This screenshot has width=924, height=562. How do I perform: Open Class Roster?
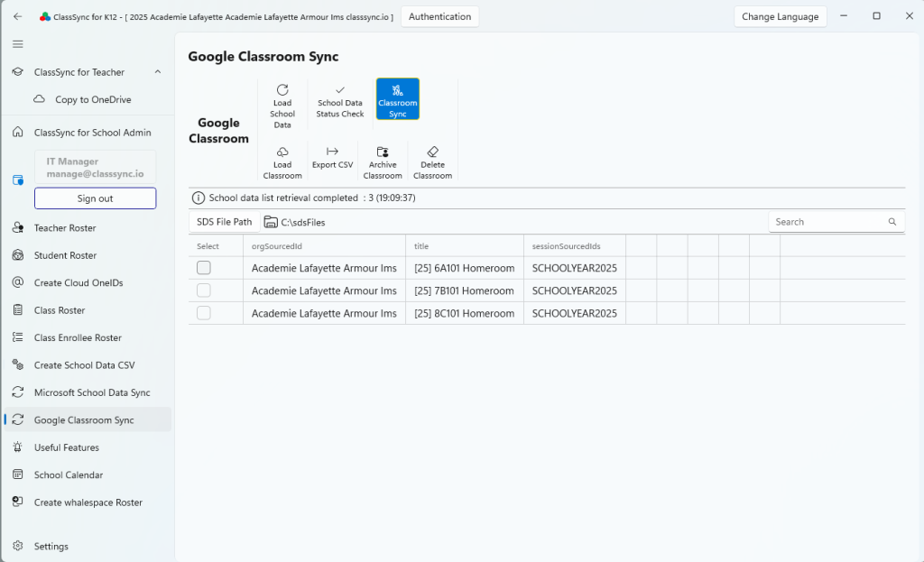point(60,310)
